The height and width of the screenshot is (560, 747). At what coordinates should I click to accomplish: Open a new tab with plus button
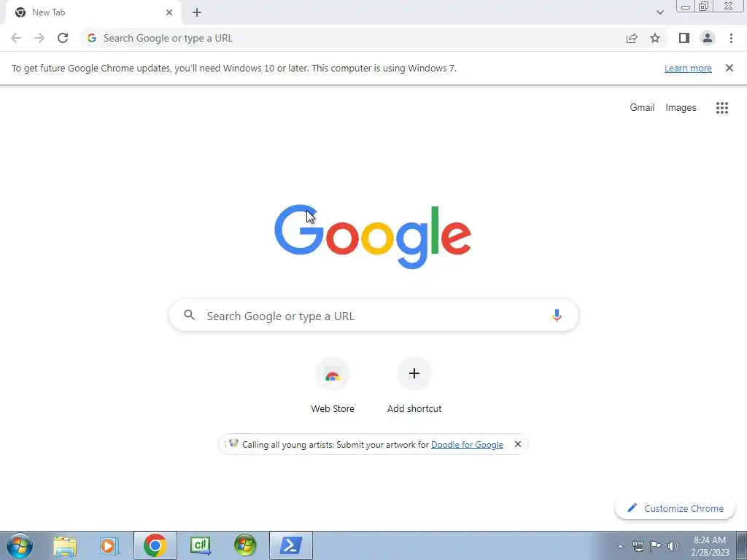pyautogui.click(x=197, y=12)
